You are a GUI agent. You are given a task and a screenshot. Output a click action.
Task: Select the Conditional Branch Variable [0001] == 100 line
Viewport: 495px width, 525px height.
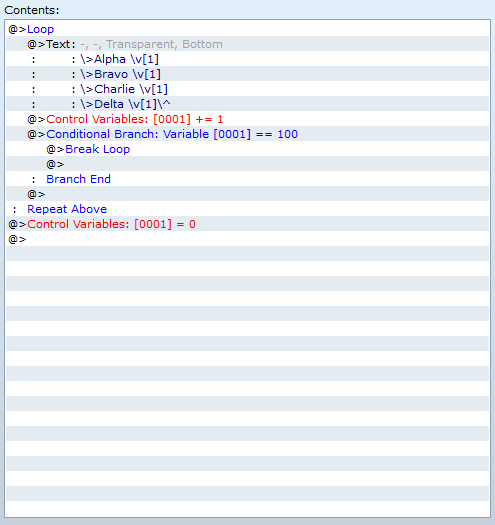click(x=247, y=134)
